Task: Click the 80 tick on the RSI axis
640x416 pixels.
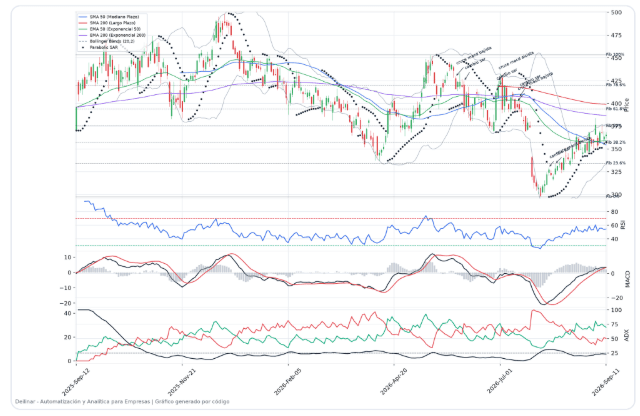Action: tap(614, 212)
